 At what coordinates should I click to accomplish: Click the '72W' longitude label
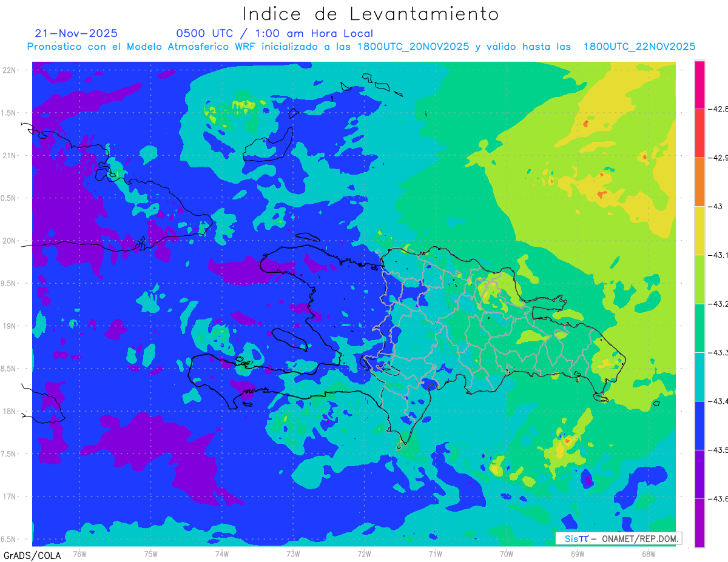point(364,554)
